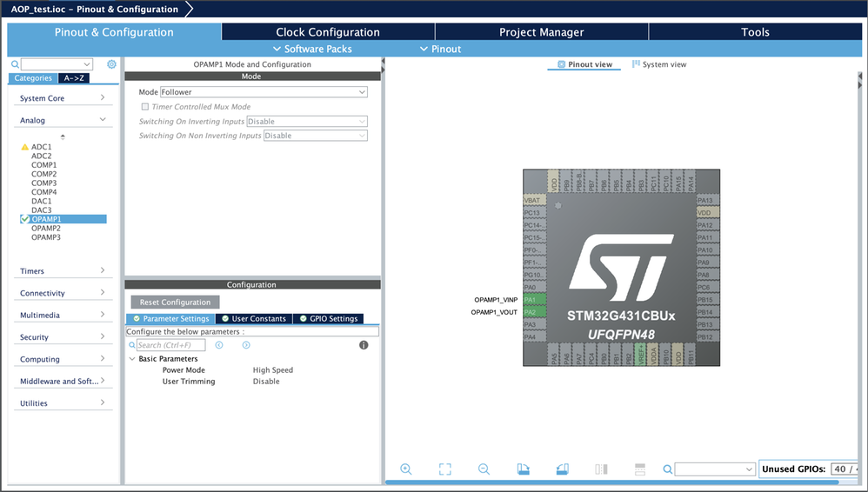868x492 pixels.
Task: Expand Middleware and Software category
Action: point(103,380)
